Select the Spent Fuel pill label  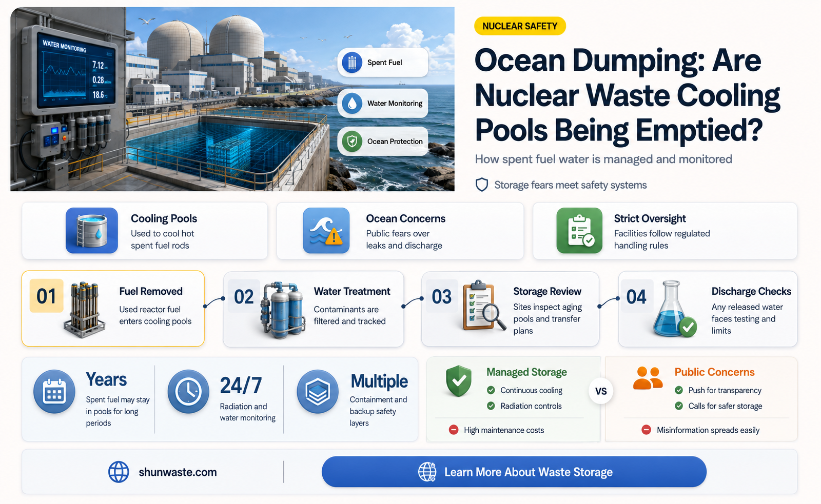(x=383, y=63)
